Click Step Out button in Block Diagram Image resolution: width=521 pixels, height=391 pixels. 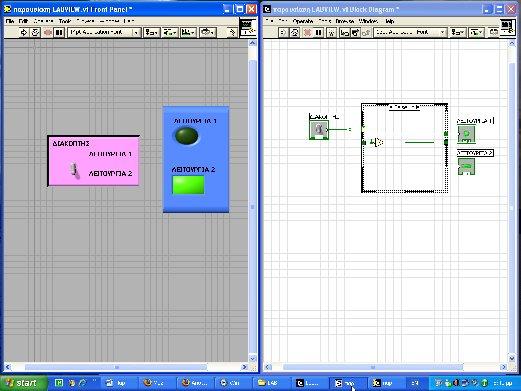pos(366,32)
